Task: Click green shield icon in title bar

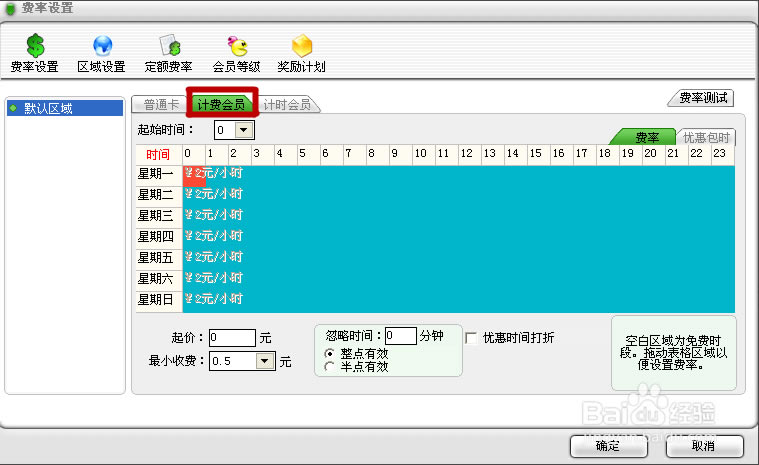Action: (11, 8)
